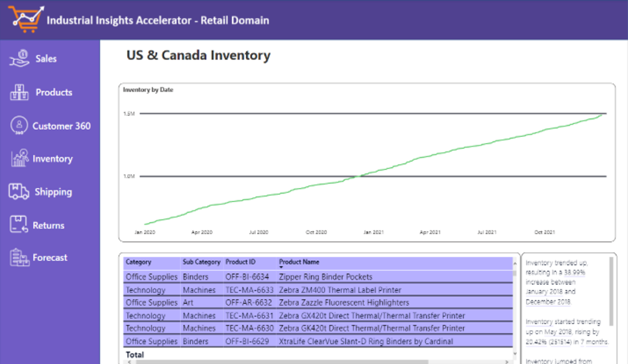
Task: Sort table by Product ID header
Action: coord(240,262)
